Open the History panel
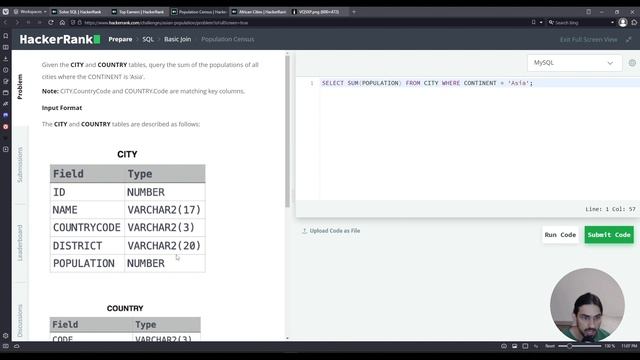The height and width of the screenshot is (360, 640). (x=6, y=70)
